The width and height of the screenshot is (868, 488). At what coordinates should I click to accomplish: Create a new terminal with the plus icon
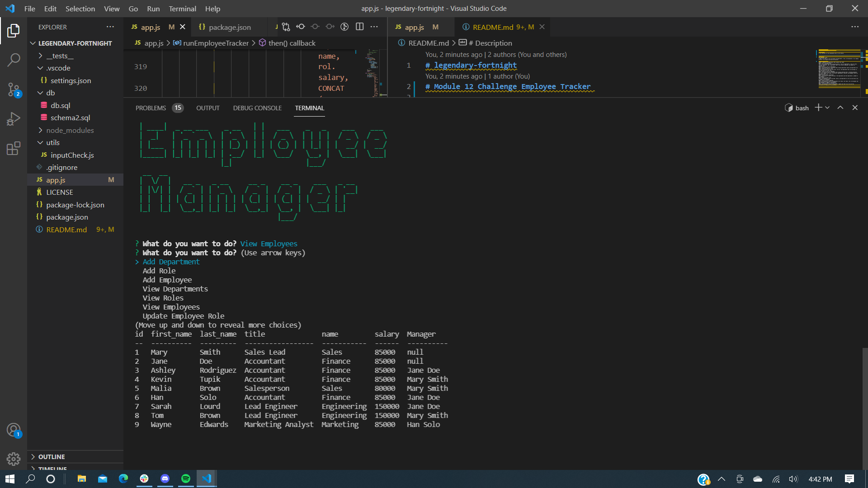[817, 108]
